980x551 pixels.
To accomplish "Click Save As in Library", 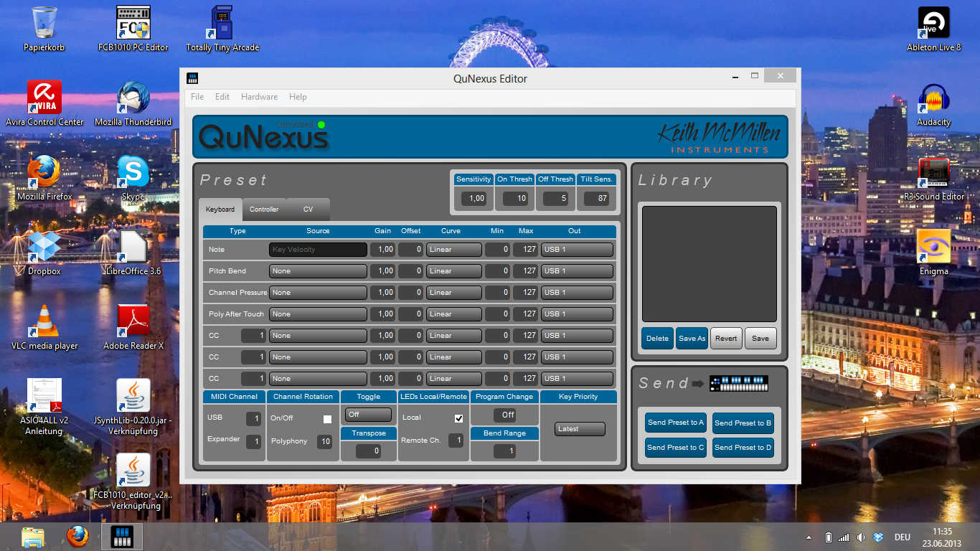I will coord(692,339).
